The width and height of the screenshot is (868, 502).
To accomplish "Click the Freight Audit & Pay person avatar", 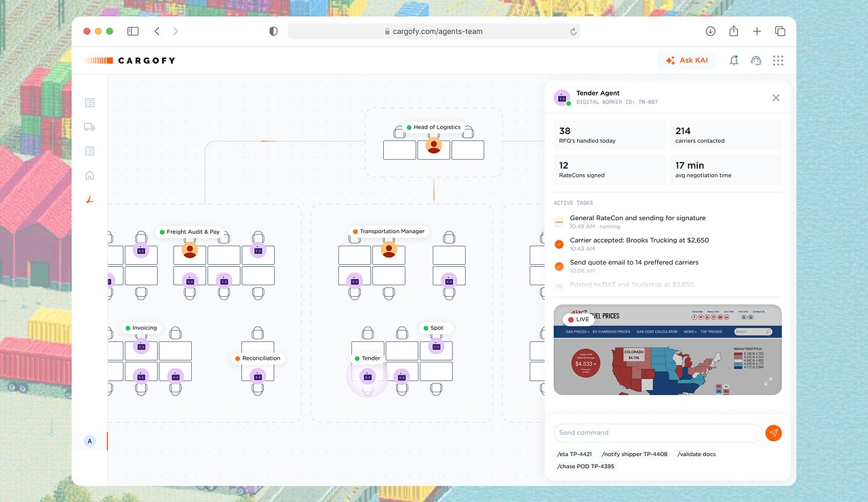I will point(190,251).
